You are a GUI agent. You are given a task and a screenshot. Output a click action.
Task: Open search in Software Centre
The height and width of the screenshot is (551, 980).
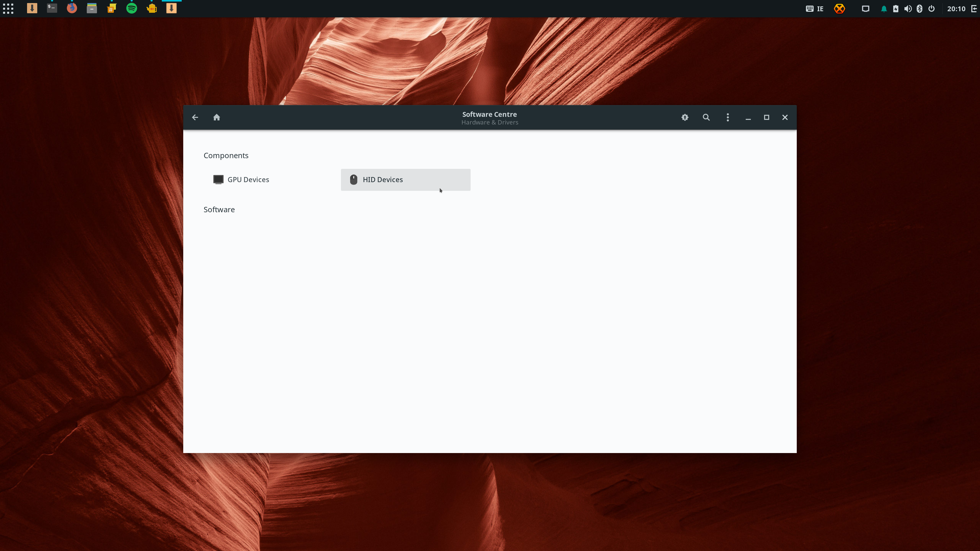click(706, 118)
